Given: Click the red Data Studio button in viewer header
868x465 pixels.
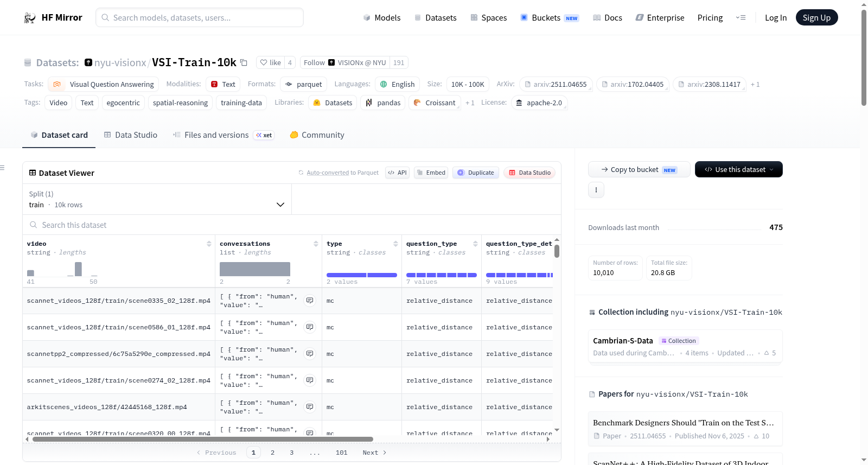Looking at the screenshot, I should 529,173.
